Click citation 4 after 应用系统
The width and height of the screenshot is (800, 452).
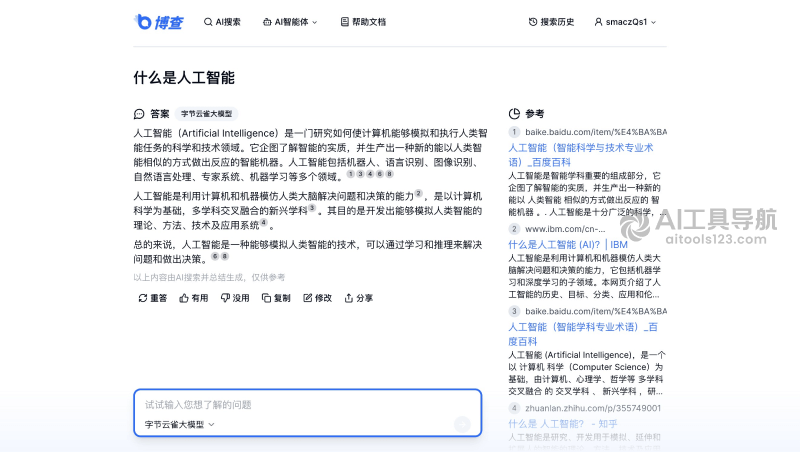[263, 222]
